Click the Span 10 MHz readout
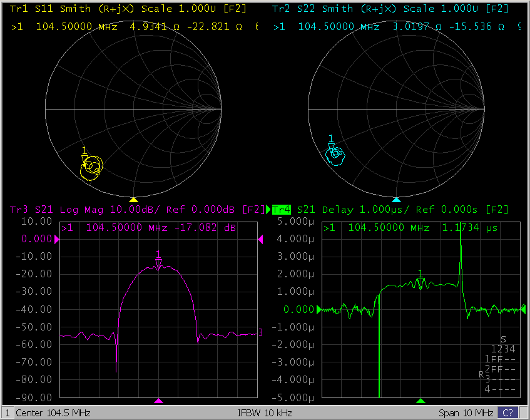The width and height of the screenshot is (530, 420). (466, 413)
